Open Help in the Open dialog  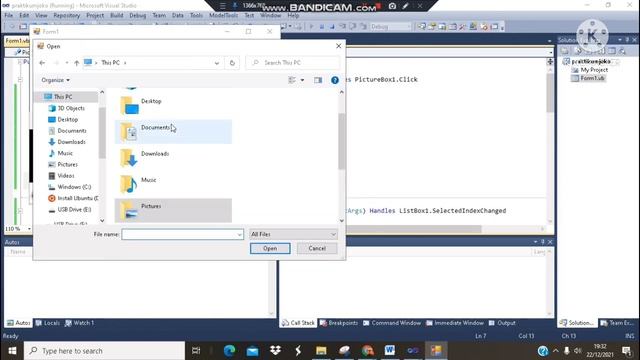click(x=335, y=80)
